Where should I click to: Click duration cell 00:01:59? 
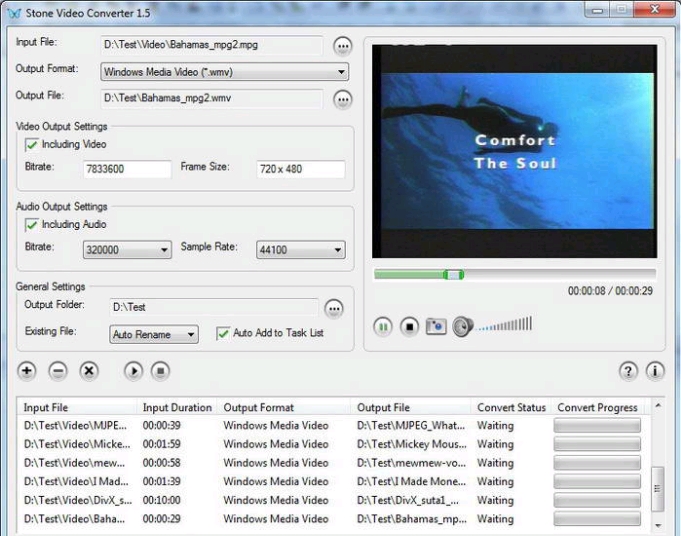pyautogui.click(x=162, y=444)
